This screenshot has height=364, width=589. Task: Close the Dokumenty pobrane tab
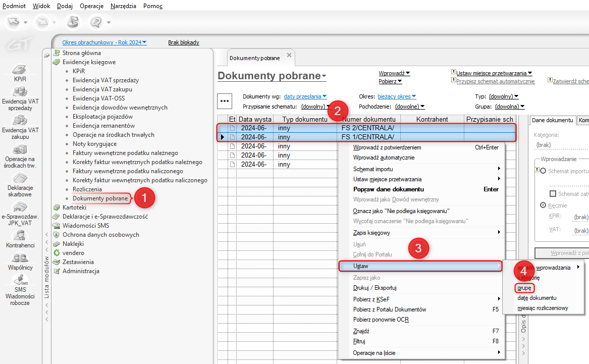click(x=289, y=55)
